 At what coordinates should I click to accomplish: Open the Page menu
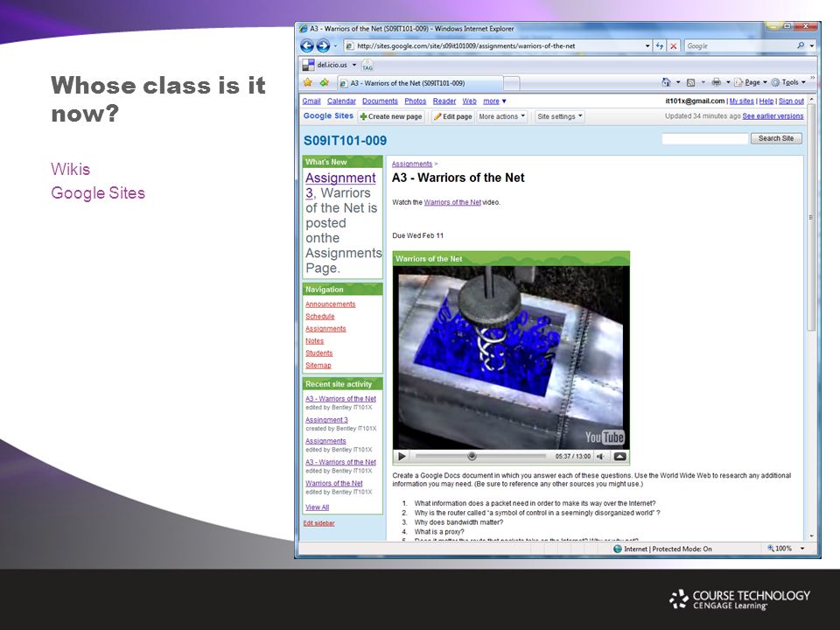[x=750, y=82]
